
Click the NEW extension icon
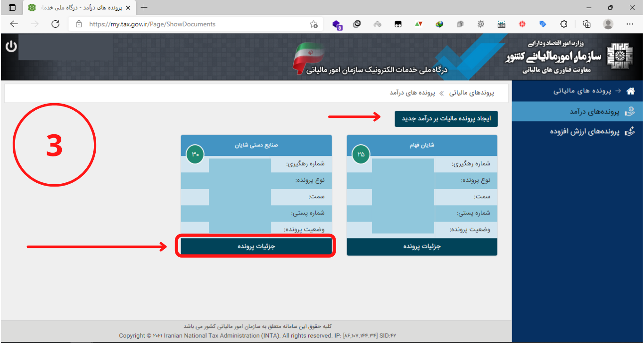[x=501, y=24]
